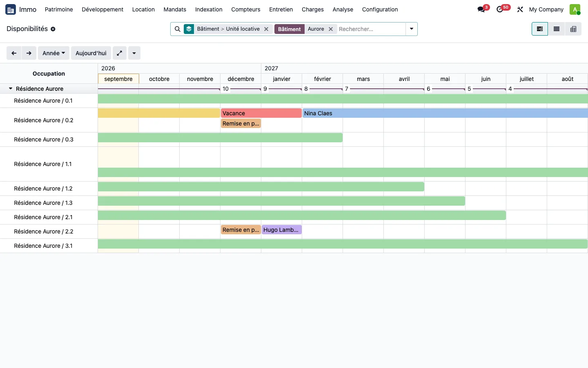Open the Indexation menu

click(209, 9)
